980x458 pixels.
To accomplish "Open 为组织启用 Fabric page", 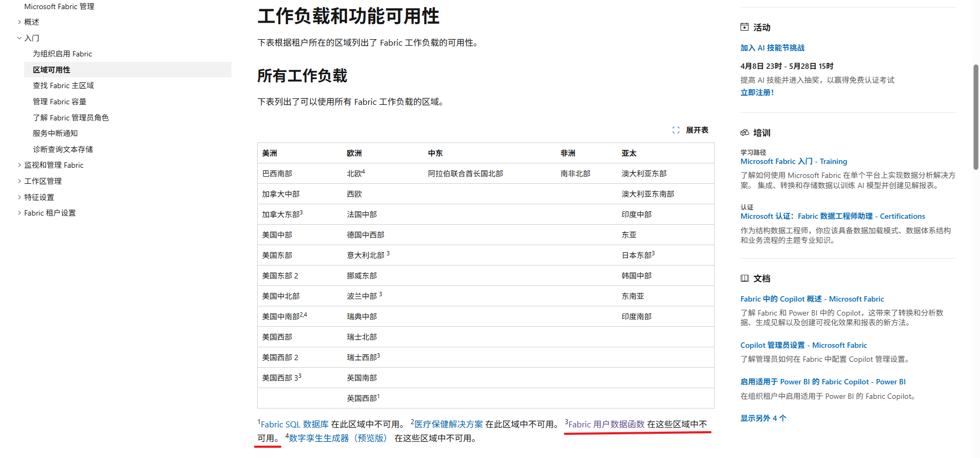I will pyautogui.click(x=62, y=54).
